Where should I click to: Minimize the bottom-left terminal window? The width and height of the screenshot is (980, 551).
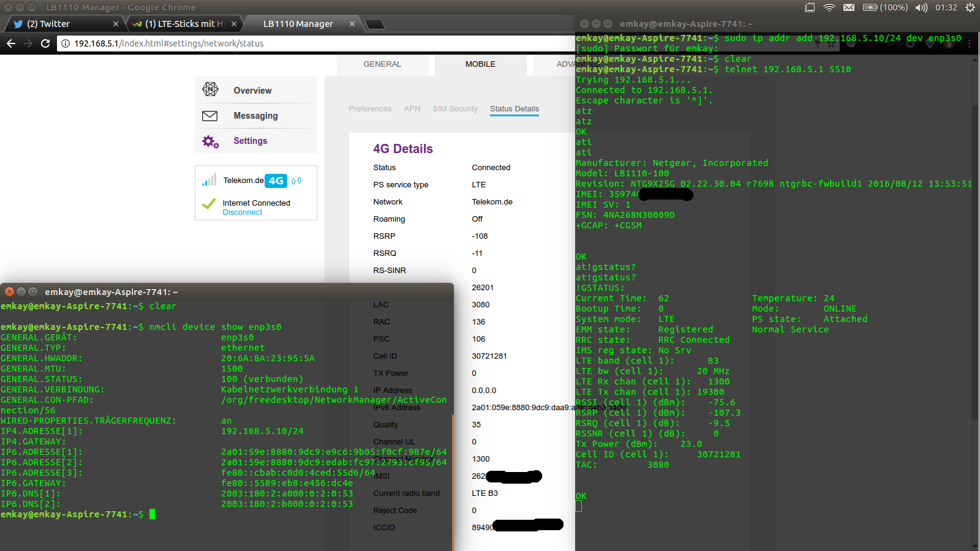tap(21, 291)
